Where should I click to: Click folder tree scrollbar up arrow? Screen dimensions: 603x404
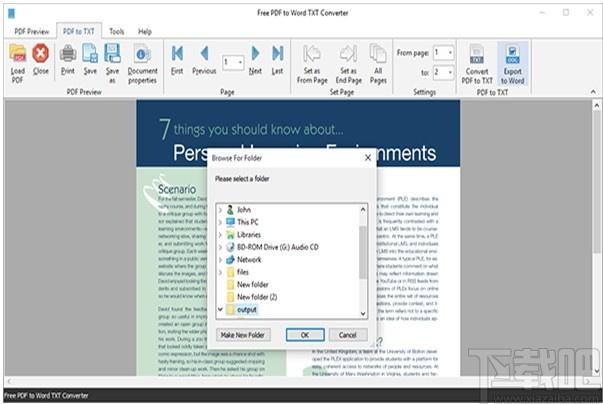tap(363, 210)
